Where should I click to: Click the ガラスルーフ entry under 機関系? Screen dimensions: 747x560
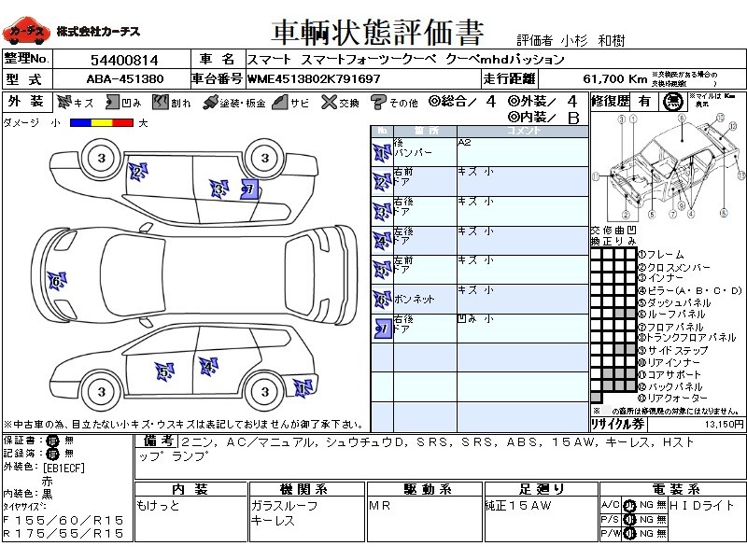285,506
